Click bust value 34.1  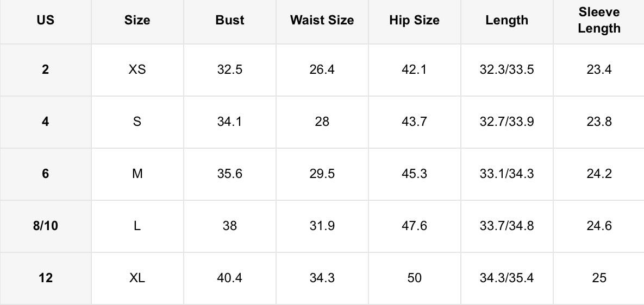(230, 122)
